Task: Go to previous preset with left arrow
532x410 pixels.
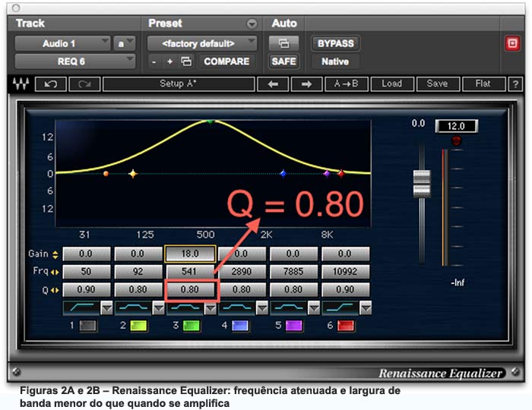Action: 273,84
